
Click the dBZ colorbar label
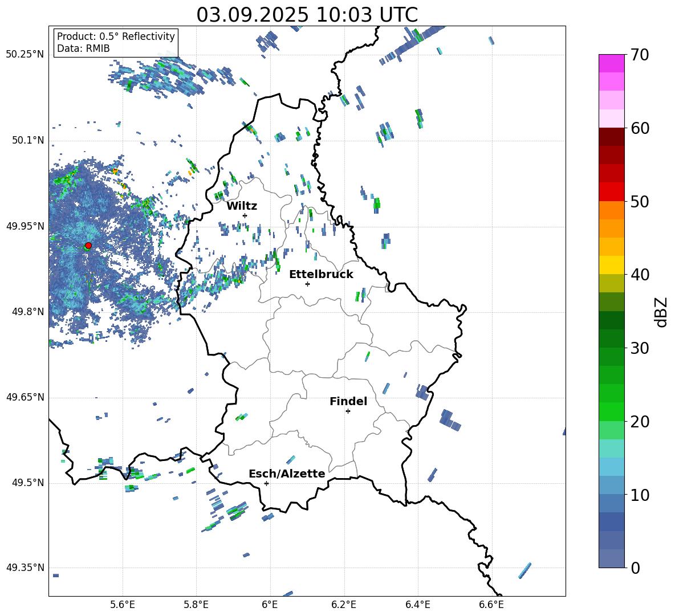pyautogui.click(x=661, y=312)
